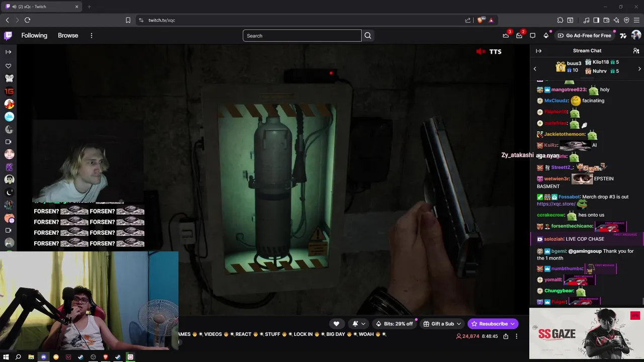Open the 7TV extension icon
The height and width of the screenshot is (362, 644).
tap(623, 36)
